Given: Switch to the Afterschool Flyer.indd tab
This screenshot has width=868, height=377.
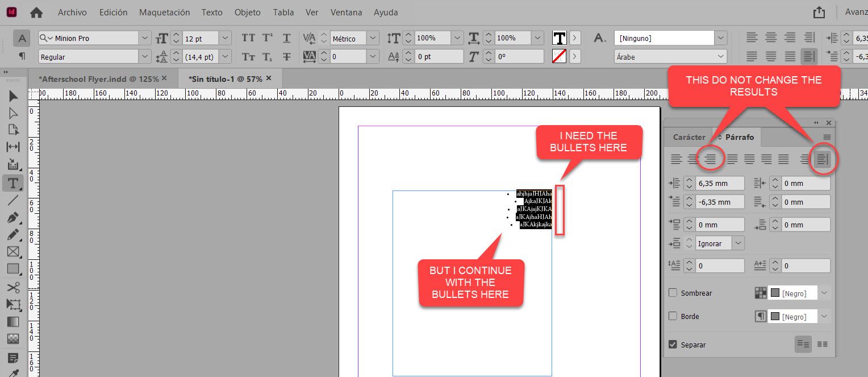Looking at the screenshot, I should tap(97, 78).
